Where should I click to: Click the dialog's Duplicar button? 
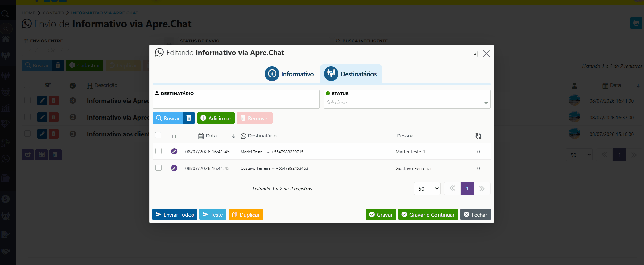click(x=246, y=215)
